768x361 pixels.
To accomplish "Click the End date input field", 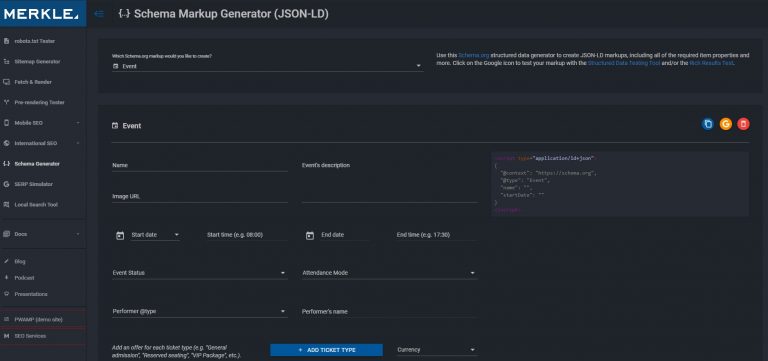I will 345,235.
